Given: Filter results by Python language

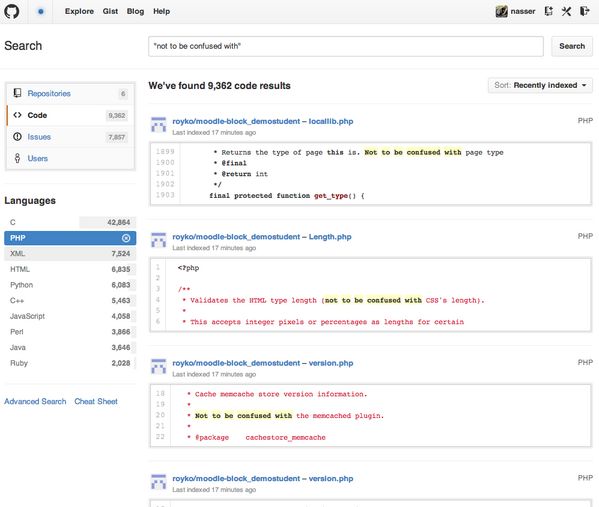Looking at the screenshot, I should (x=70, y=285).
